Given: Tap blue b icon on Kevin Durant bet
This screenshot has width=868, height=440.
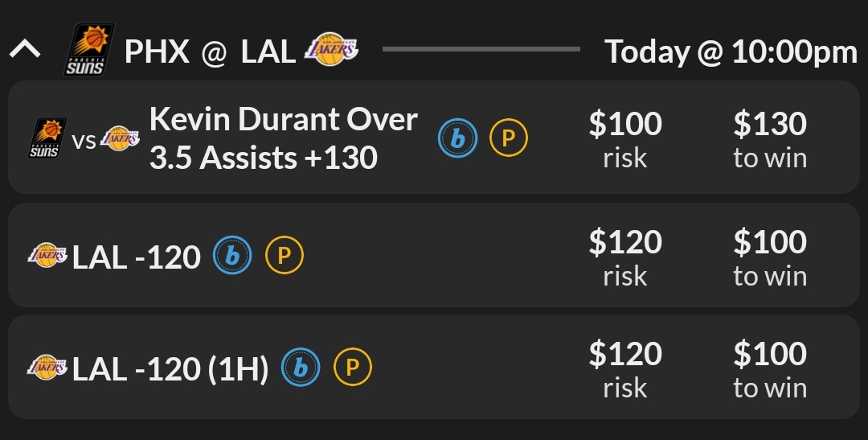Looking at the screenshot, I should tap(457, 138).
